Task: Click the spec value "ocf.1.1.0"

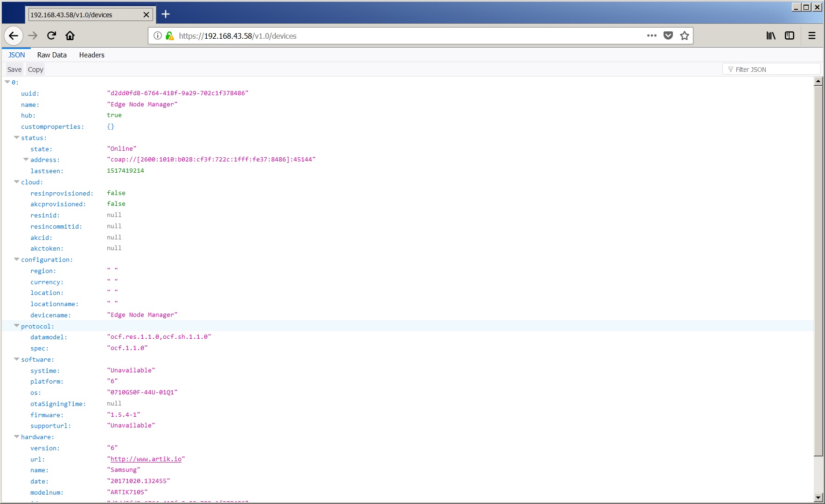Action: point(127,348)
